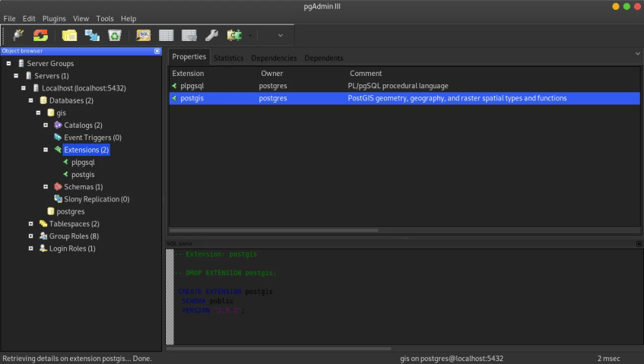Image resolution: width=644 pixels, height=364 pixels.
Task: Select Event Triggers (0) item
Action: pyautogui.click(x=93, y=138)
